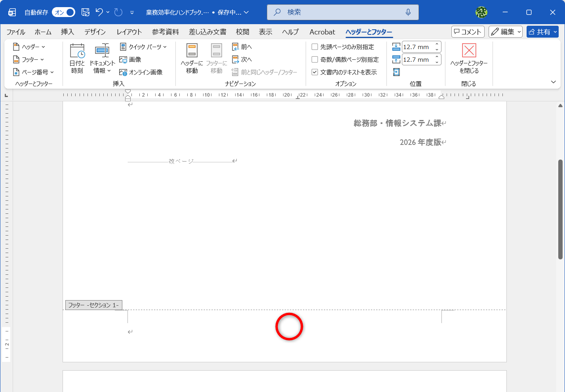Click the 2026 年度版 text line
Viewport: 565px width, 392px height.
point(420,142)
